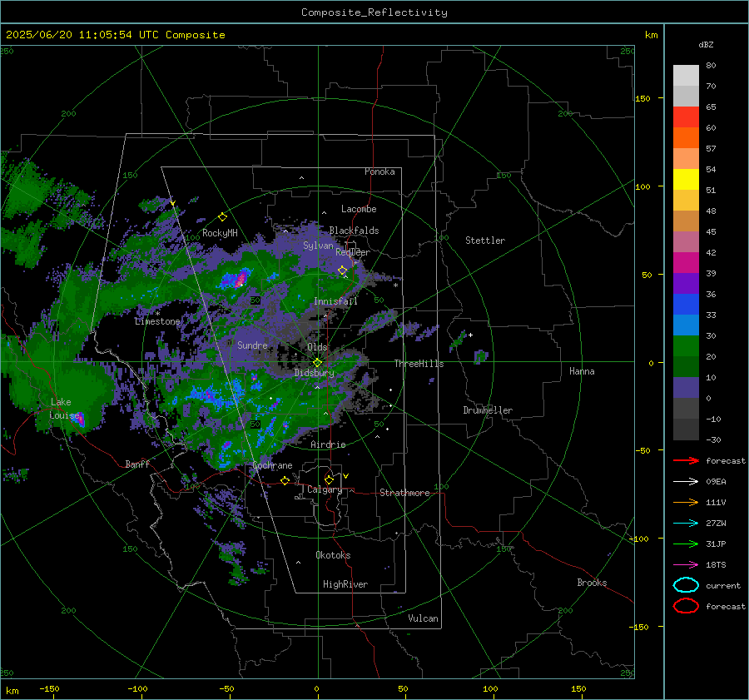Click the Sylvan label

pos(318,246)
